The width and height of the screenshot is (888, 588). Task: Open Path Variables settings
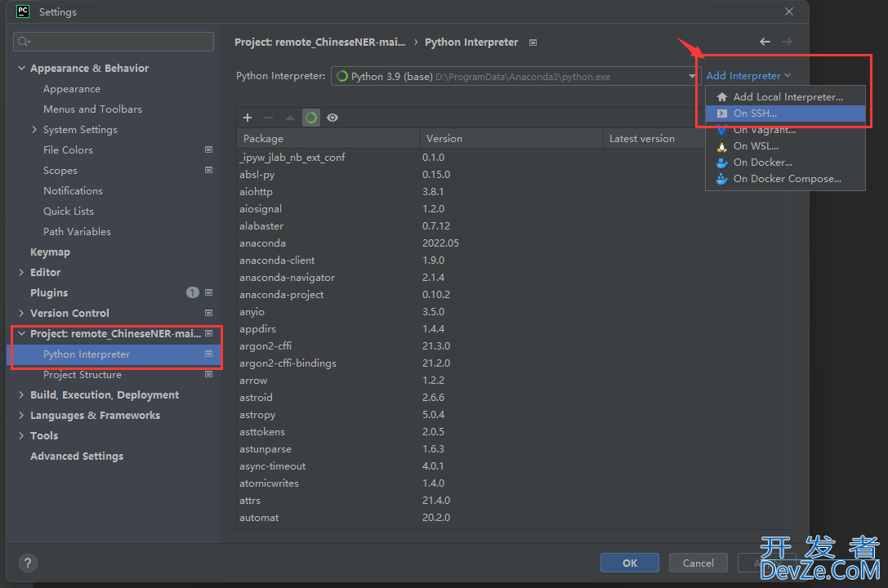77,231
